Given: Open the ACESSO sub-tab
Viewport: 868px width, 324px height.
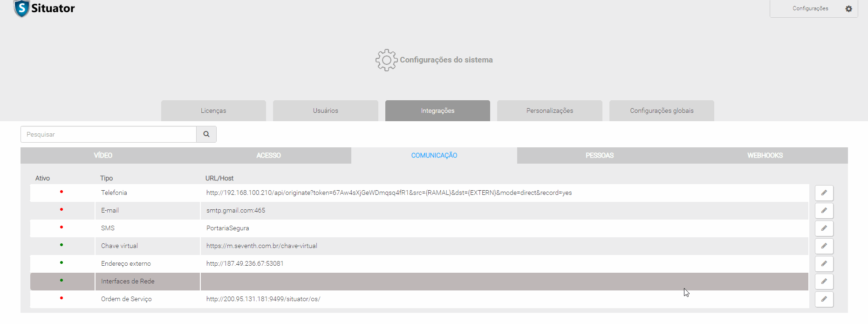Looking at the screenshot, I should coord(268,156).
